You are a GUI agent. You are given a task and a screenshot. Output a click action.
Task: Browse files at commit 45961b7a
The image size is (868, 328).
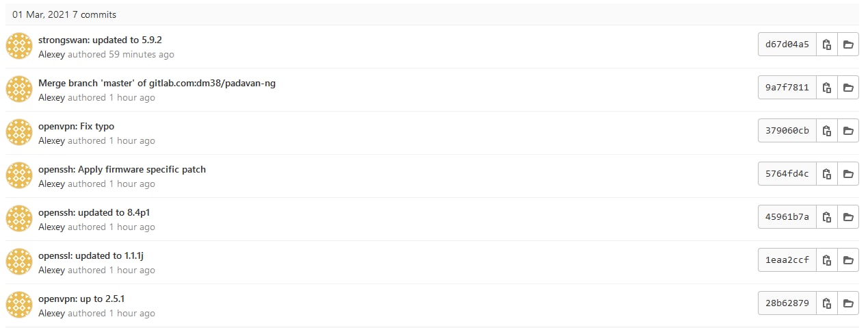click(848, 217)
